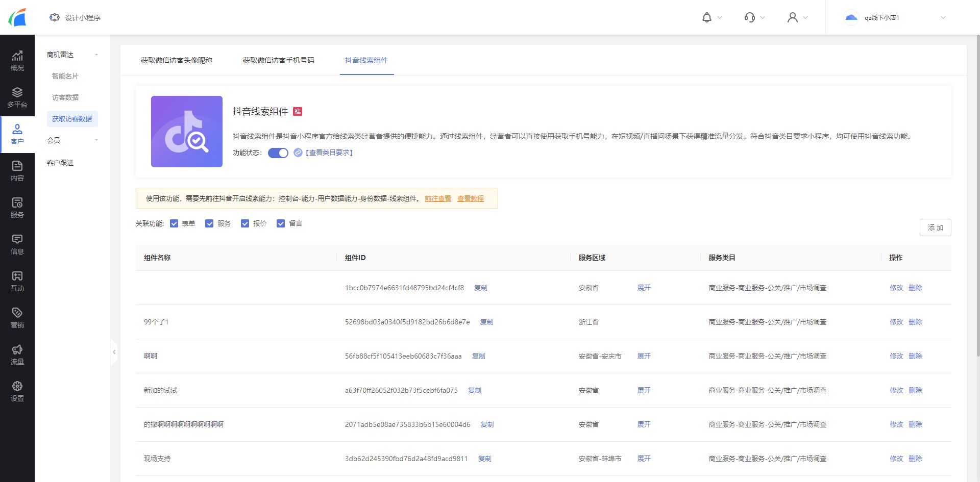Expand the qz线下小店1 store dropdown
The height and width of the screenshot is (482, 980).
[x=943, y=17]
